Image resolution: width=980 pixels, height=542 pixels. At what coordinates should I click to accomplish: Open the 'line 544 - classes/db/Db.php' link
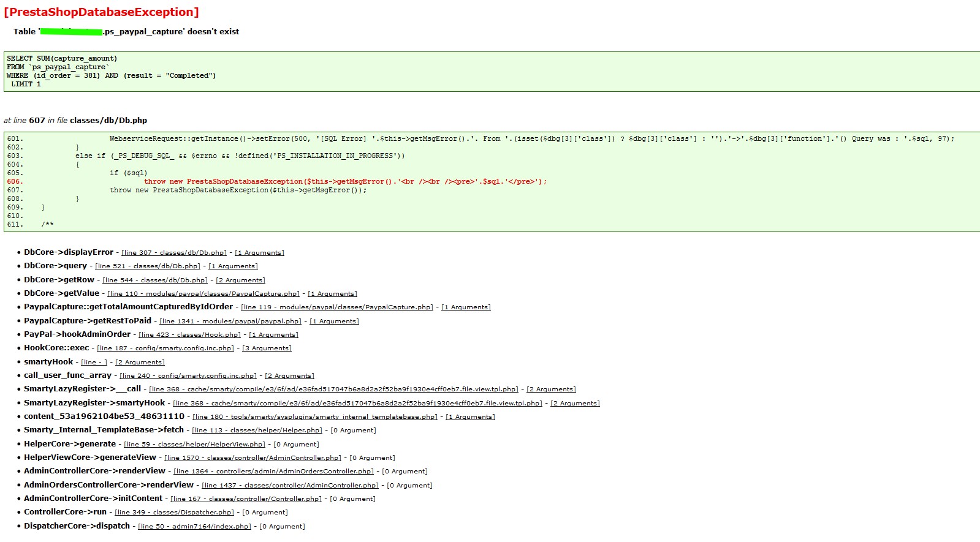[155, 280]
